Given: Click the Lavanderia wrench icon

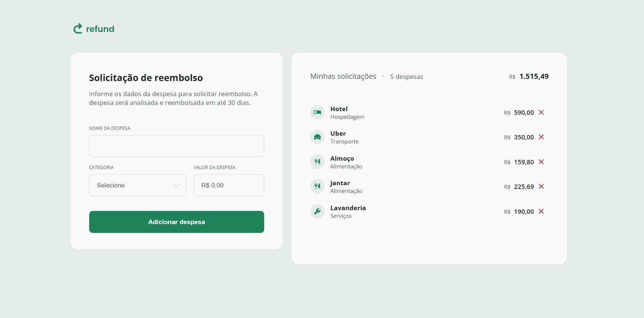Looking at the screenshot, I should (317, 211).
